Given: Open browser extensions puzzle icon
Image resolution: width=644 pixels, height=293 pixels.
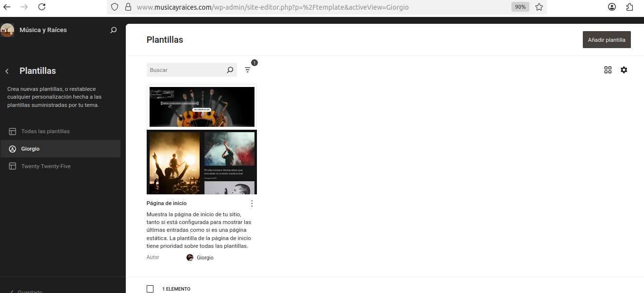Looking at the screenshot, I should pos(630,7).
